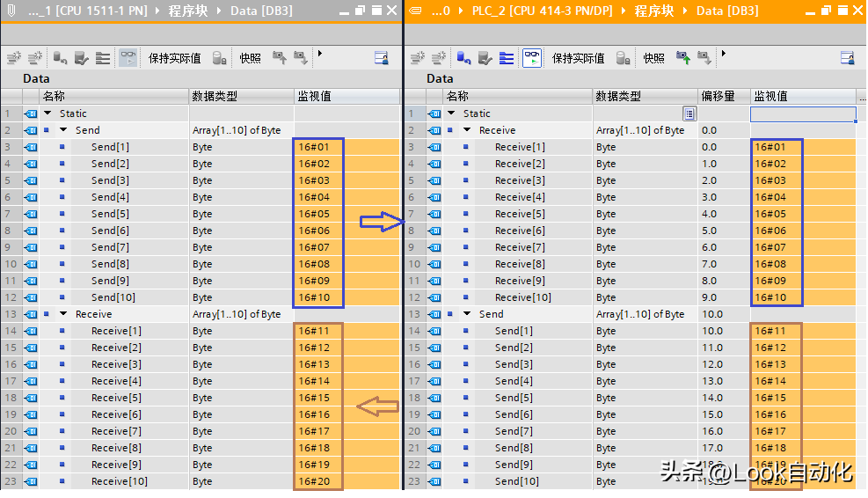Click first insert-row icon in left toolbar
This screenshot has width=868, height=498.
[x=13, y=58]
